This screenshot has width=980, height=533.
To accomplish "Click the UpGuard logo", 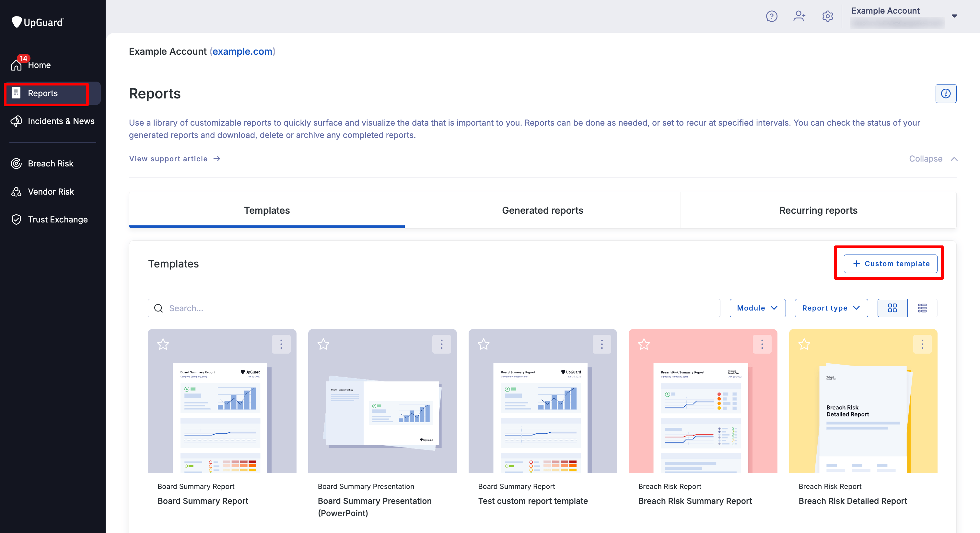I will point(38,22).
